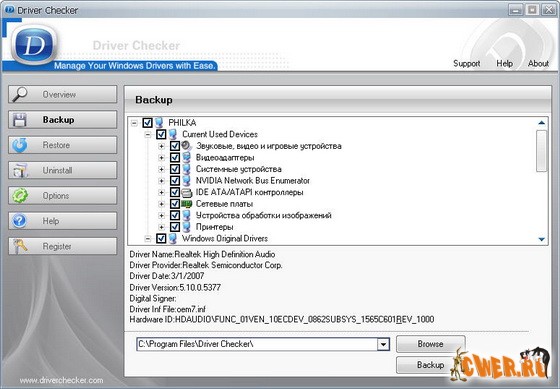Toggle the Сетевые платы checkbox
The image size is (560, 389).
[x=175, y=204]
